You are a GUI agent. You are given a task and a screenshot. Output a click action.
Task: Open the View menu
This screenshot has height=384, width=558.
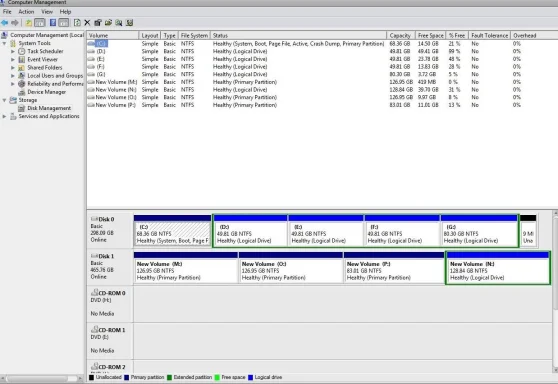(47, 12)
